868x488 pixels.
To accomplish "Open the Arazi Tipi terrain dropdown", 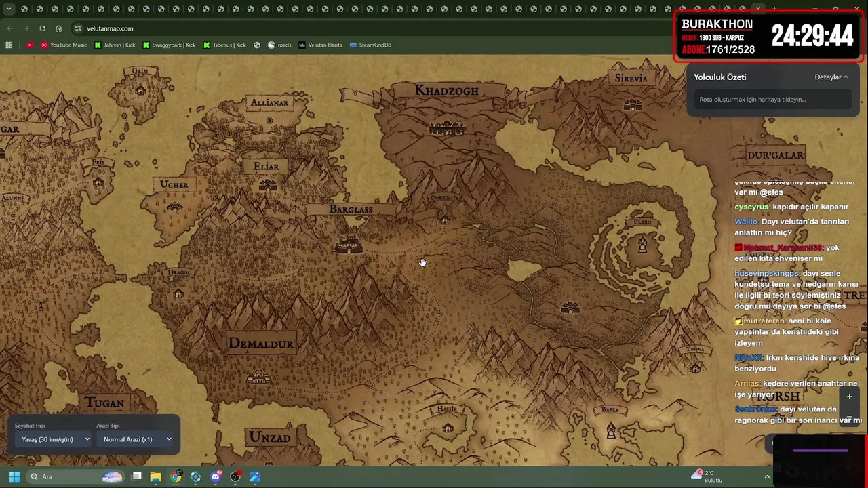I will pyautogui.click(x=136, y=439).
